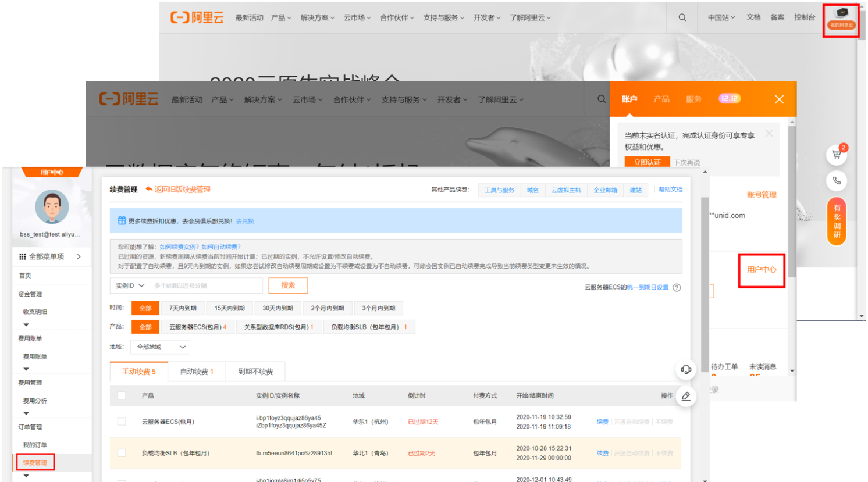Click the headset customer service icon
The image size is (868, 482).
(686, 370)
